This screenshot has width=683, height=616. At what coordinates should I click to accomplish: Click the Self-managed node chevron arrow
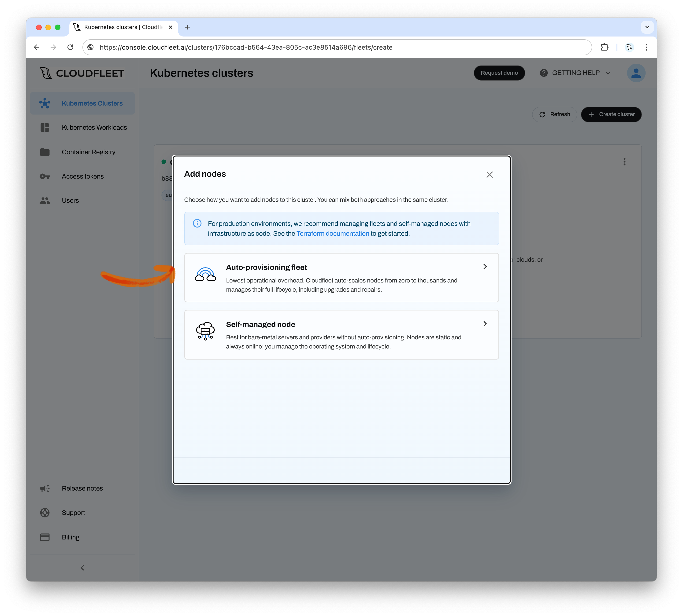[485, 324]
